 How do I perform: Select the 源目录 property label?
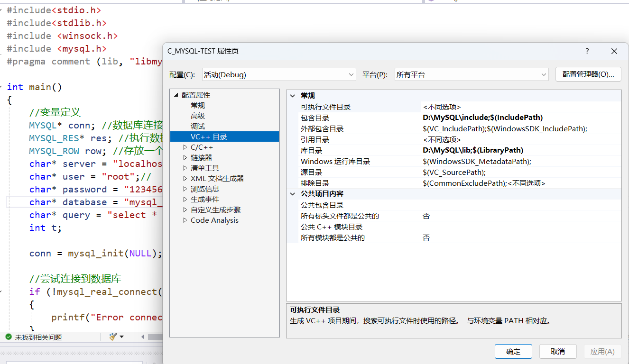point(311,173)
